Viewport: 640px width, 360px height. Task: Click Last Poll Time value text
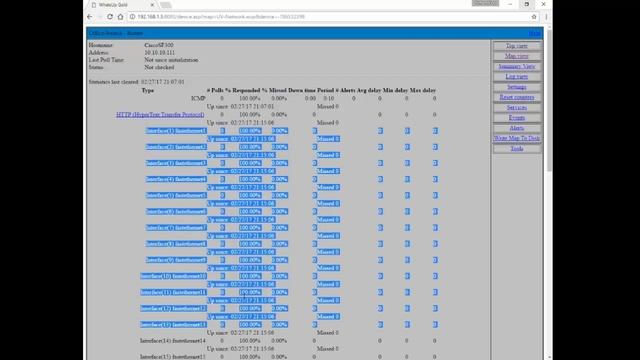(171, 60)
